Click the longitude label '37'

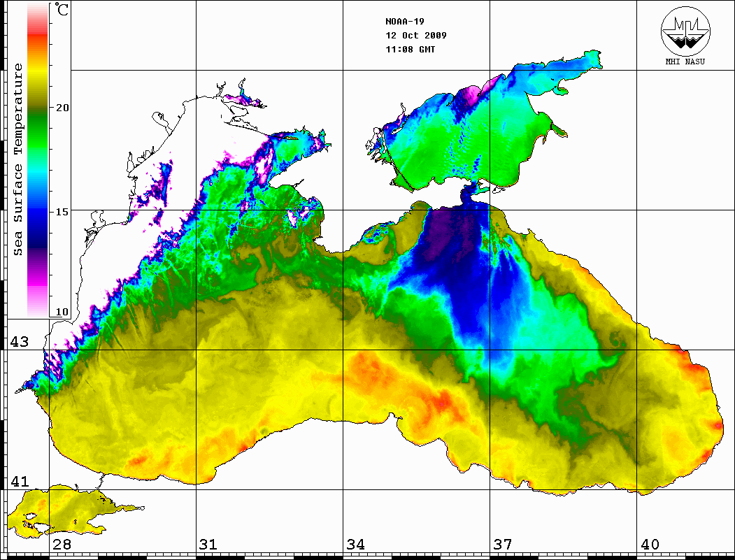pyautogui.click(x=503, y=545)
